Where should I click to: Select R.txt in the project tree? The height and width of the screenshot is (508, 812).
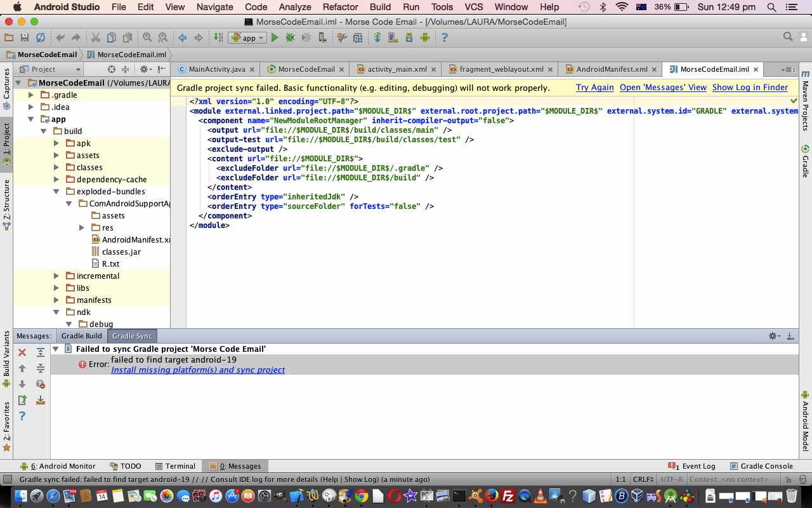point(110,264)
